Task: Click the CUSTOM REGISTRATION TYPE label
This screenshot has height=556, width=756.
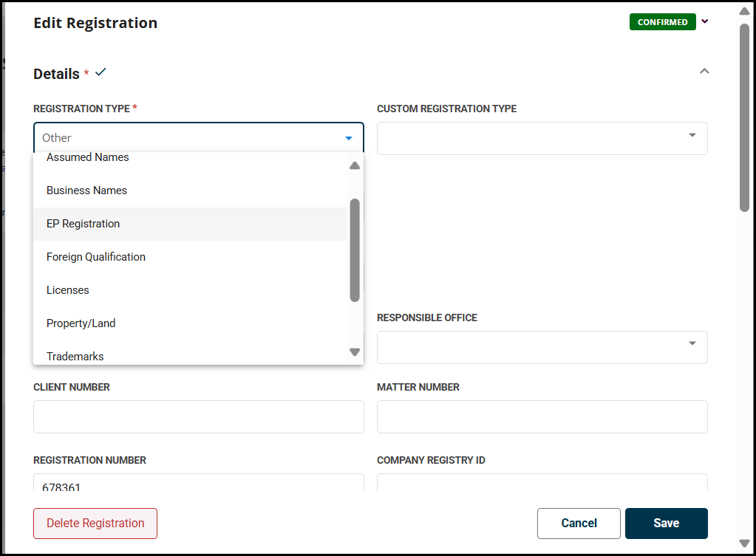Action: [x=446, y=109]
